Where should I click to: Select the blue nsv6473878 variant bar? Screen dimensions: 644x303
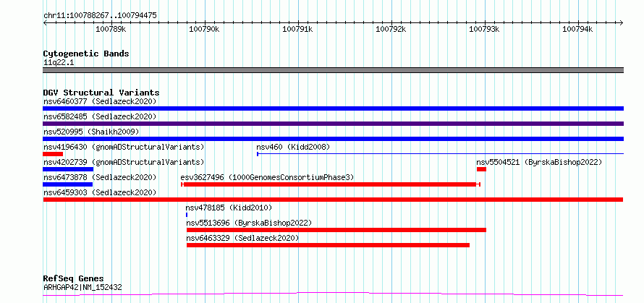(68, 184)
